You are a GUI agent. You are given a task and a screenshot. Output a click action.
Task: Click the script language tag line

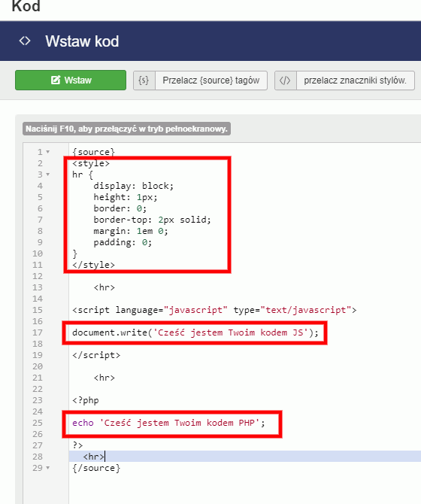point(214,310)
